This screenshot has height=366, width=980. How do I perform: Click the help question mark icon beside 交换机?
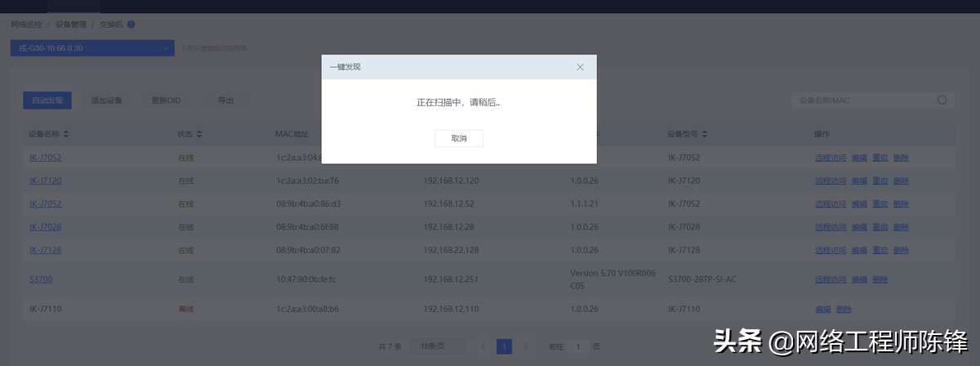131,25
